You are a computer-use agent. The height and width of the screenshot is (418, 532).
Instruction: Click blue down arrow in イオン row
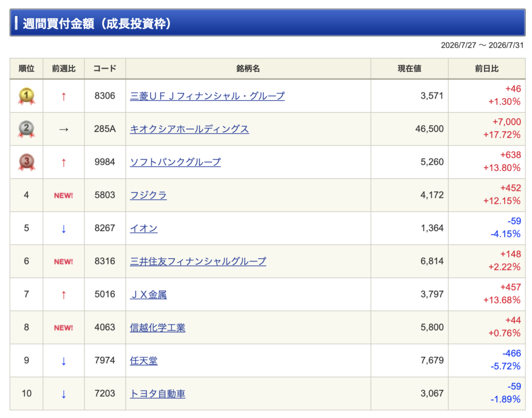pos(63,229)
